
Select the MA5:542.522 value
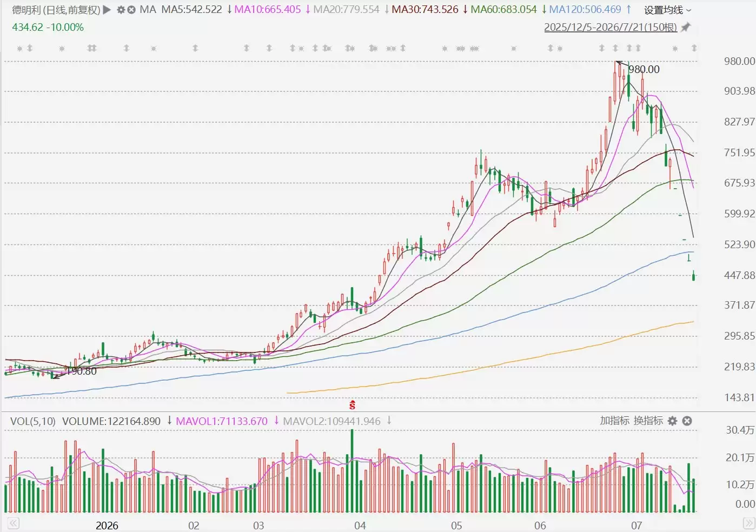coord(191,10)
